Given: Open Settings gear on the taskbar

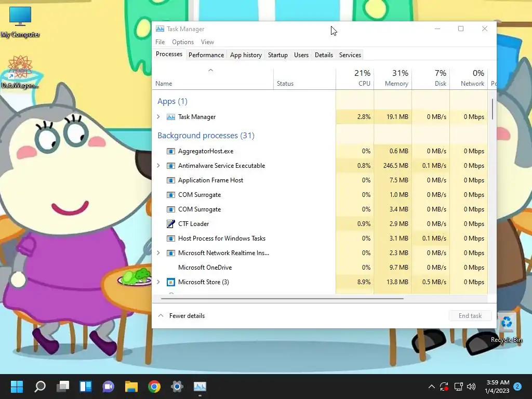Looking at the screenshot, I should tap(177, 387).
